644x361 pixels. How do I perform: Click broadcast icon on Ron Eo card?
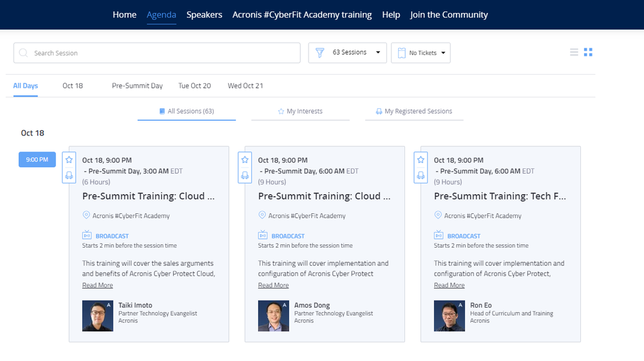[439, 235]
